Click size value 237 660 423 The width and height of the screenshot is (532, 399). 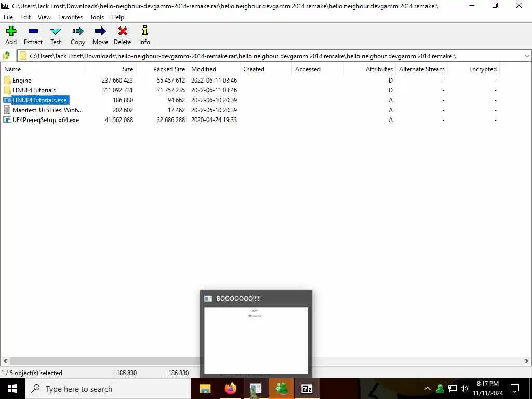click(x=117, y=81)
